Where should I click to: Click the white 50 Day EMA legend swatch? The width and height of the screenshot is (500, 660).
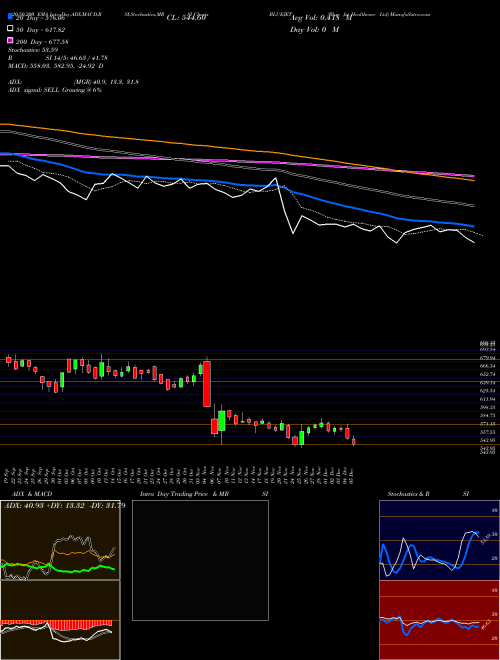coord(10,29)
